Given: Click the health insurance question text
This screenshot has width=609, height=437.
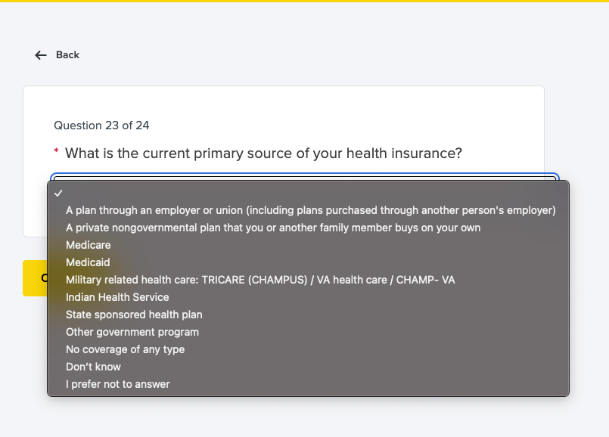Looking at the screenshot, I should pyautogui.click(x=263, y=153).
